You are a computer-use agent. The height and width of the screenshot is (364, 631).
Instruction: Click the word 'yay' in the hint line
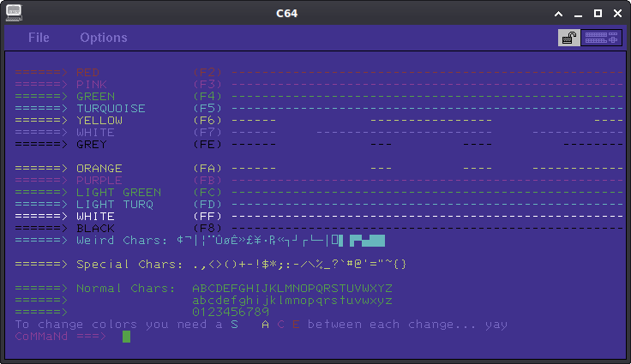coord(496,325)
